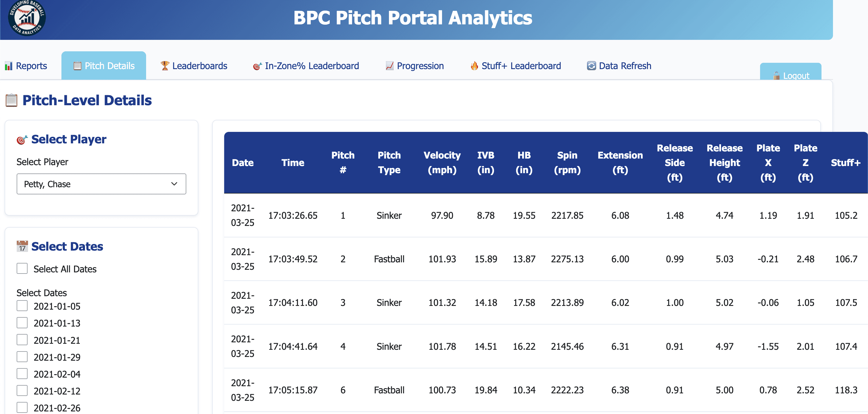Click the Stuff+ column header
Screen dimensions: 868x414
[846, 163]
